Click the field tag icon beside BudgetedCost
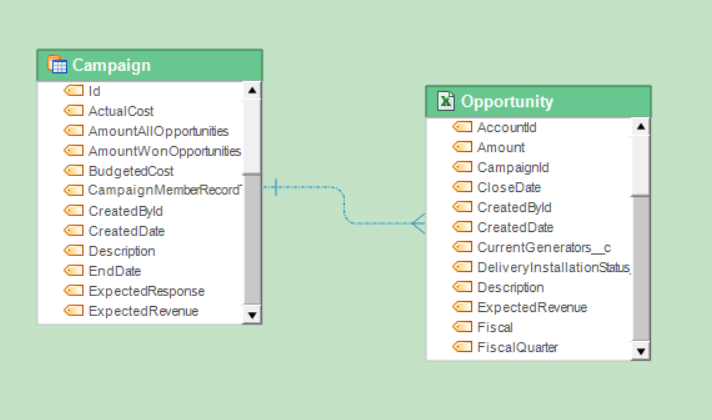Viewport: 712px width, 420px height. [74, 171]
